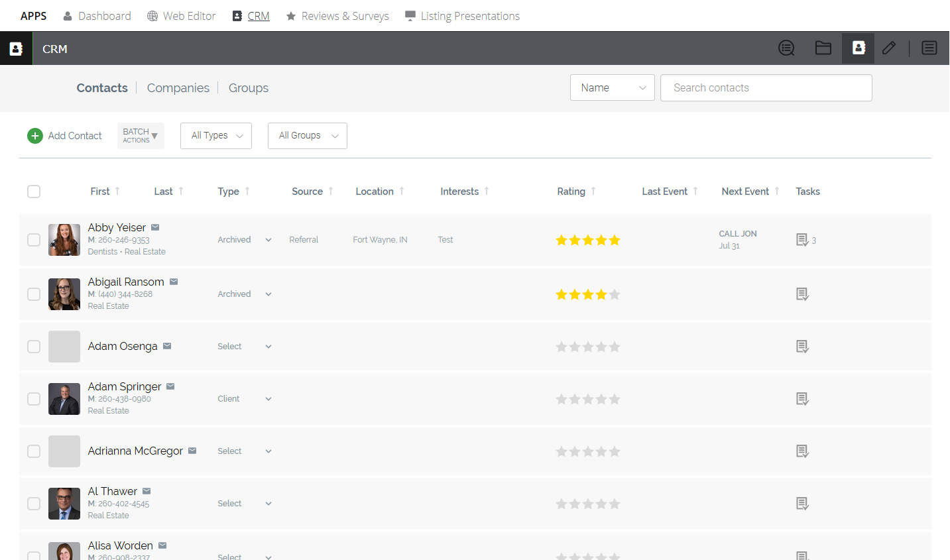Sort by Rating arrow icon
The height and width of the screenshot is (560, 950).
coord(593,191)
